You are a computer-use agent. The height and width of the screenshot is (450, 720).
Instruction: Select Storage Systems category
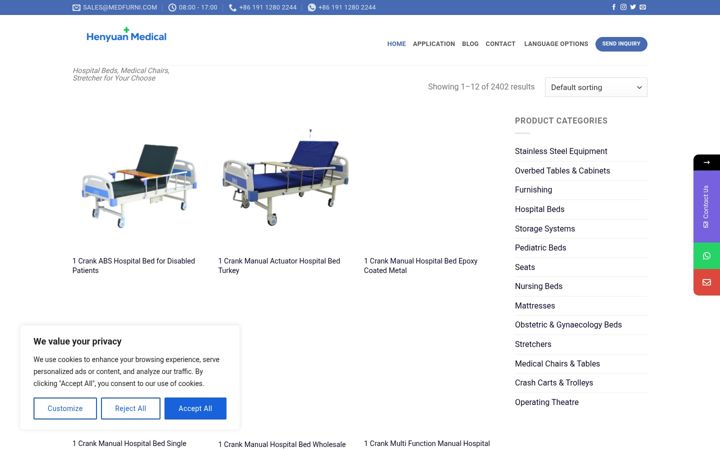pyautogui.click(x=545, y=228)
